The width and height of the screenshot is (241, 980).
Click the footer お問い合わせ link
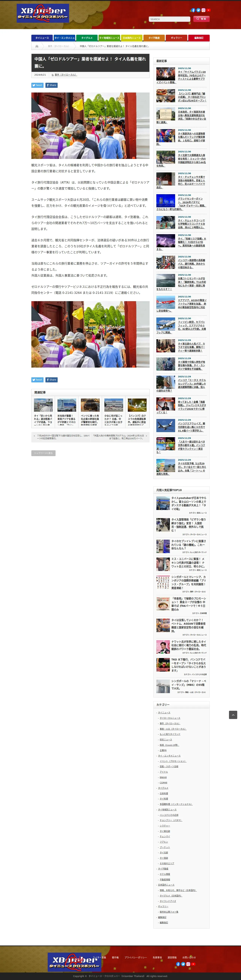189,957
